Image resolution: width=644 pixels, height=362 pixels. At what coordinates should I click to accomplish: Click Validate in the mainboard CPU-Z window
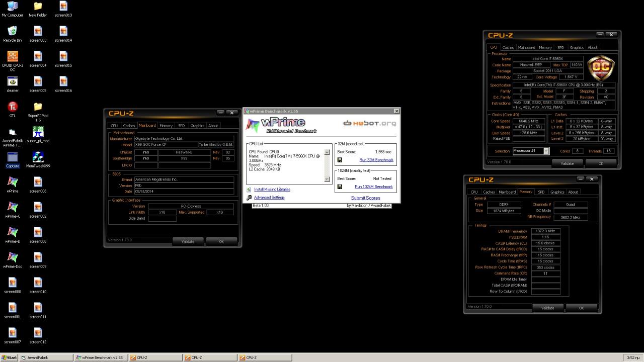(188, 241)
